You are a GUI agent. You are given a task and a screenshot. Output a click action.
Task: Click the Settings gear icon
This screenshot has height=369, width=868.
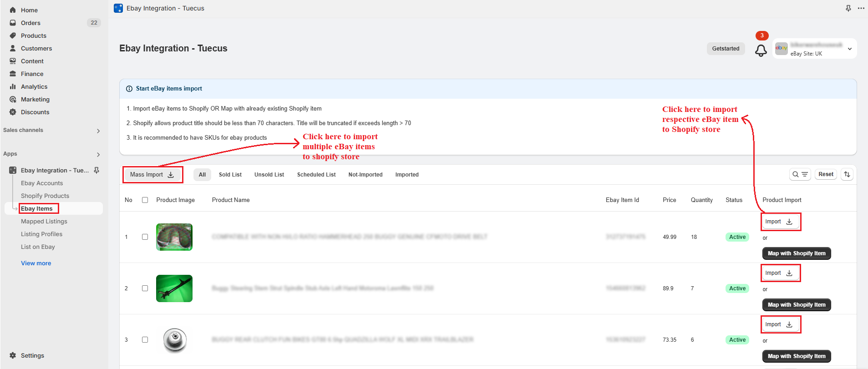(x=13, y=355)
